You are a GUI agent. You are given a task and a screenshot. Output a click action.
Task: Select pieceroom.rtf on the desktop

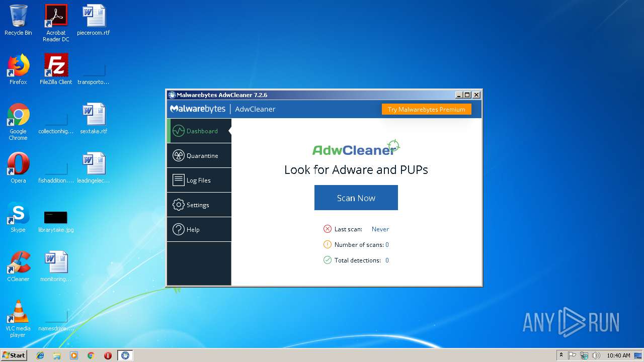point(94,20)
